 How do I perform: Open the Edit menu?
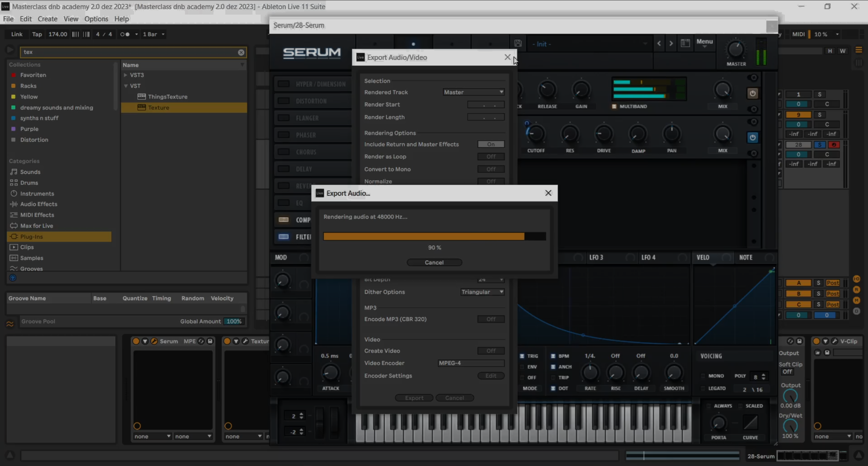pyautogui.click(x=25, y=19)
